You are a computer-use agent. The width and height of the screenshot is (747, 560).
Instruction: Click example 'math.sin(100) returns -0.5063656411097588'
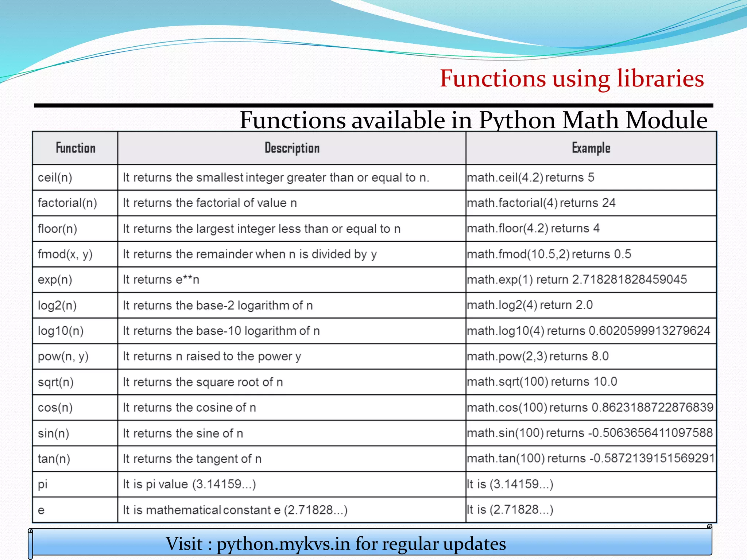point(590,433)
